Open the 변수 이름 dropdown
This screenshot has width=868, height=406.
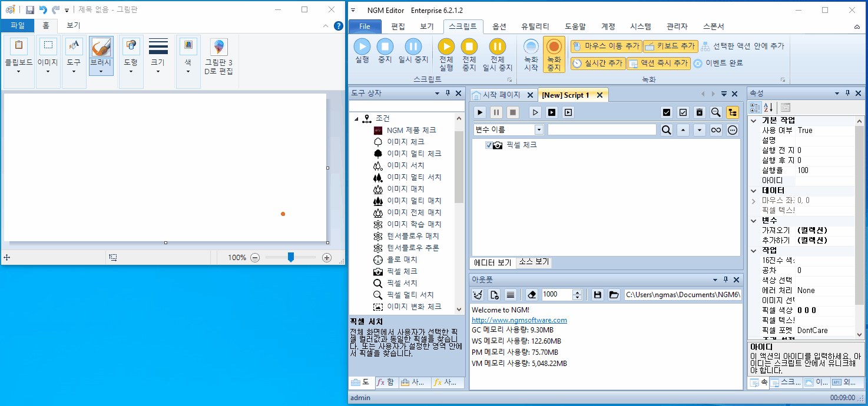539,130
